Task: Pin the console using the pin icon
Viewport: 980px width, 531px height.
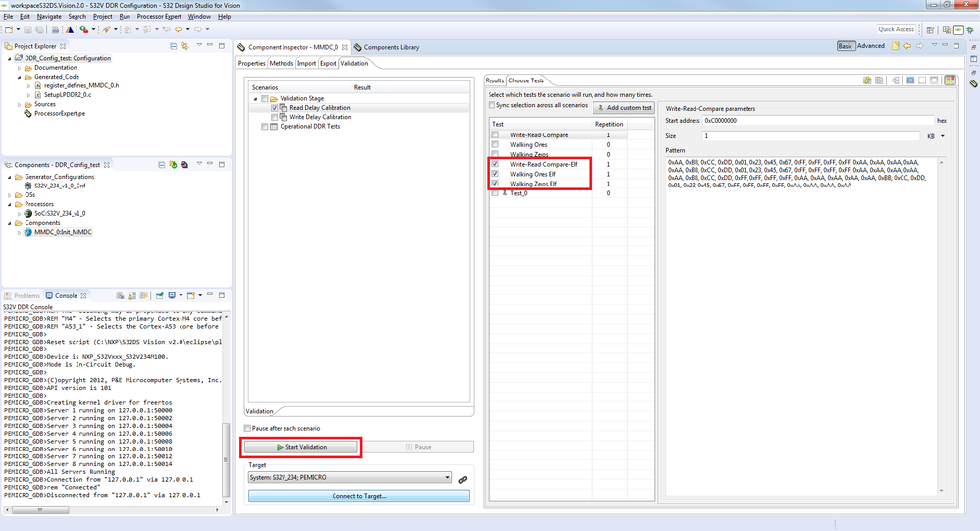Action: coord(159,295)
